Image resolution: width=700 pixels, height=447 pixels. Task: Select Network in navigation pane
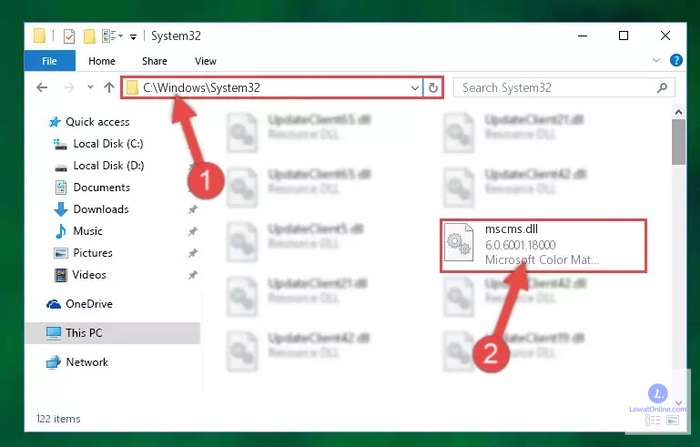click(x=87, y=362)
